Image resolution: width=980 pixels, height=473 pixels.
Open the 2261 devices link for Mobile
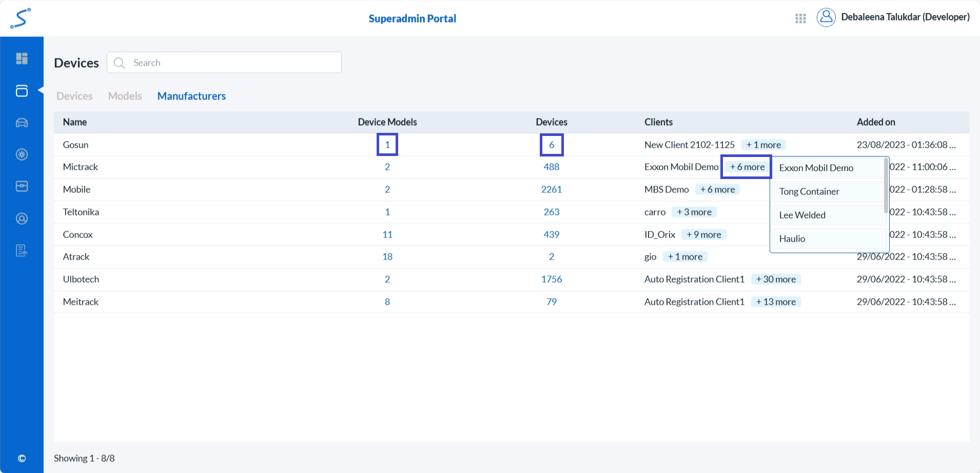coord(552,189)
